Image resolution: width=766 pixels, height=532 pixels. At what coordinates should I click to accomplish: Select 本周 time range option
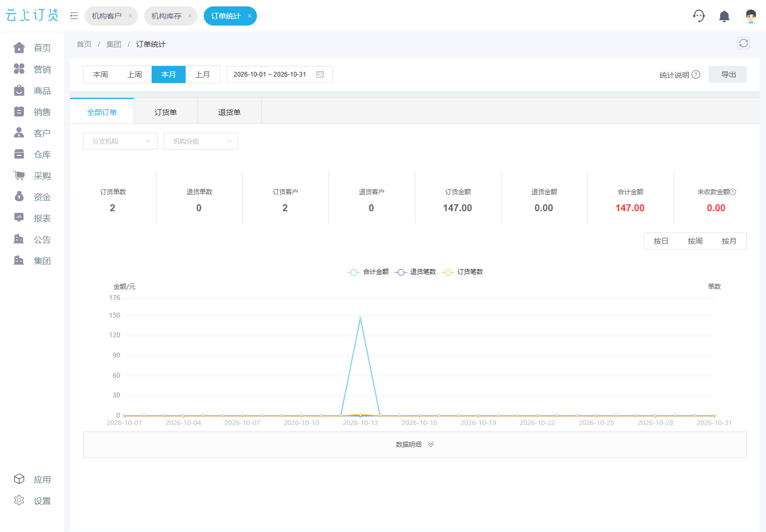coord(101,74)
